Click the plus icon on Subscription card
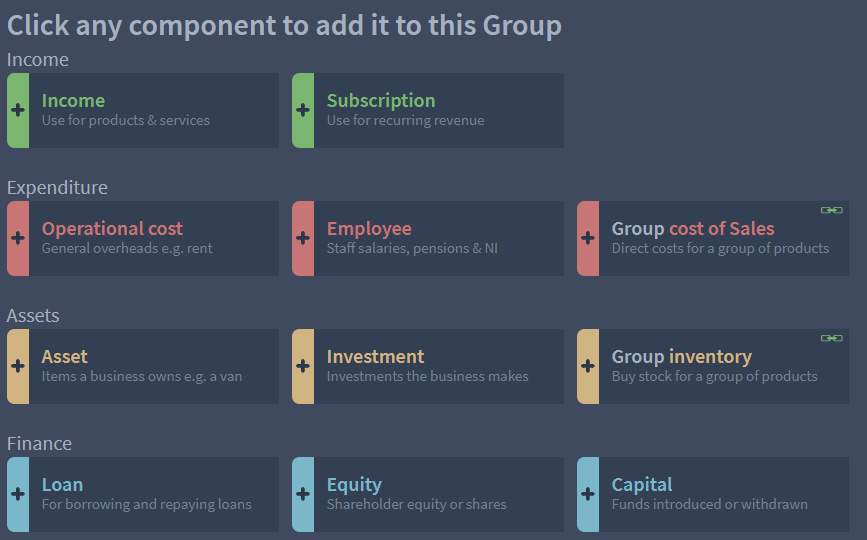 (x=302, y=109)
